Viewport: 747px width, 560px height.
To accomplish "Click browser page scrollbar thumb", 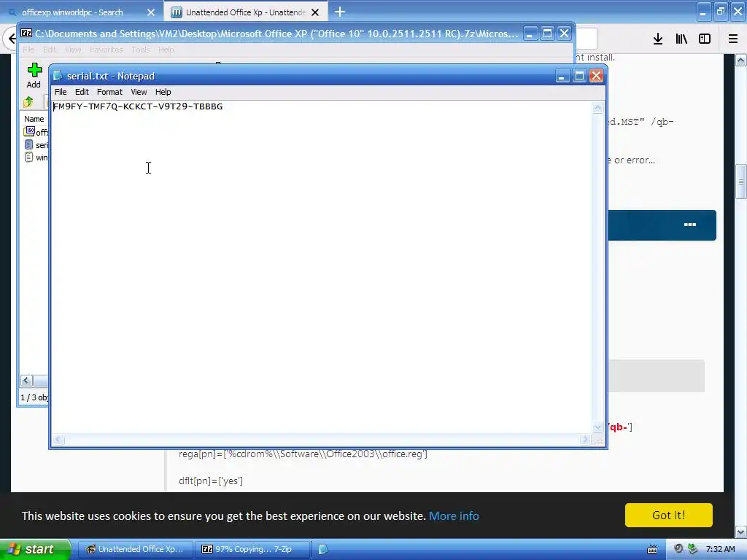I will pos(741,182).
